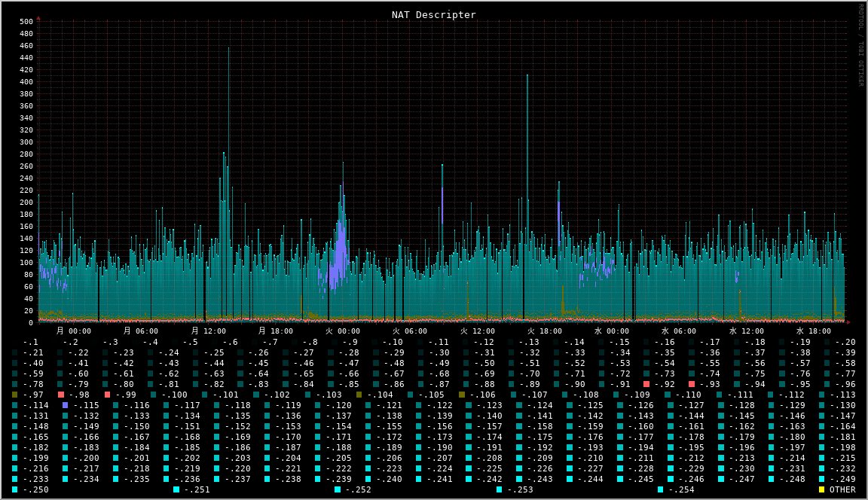Click the 月 12:00 time axis label
The image size is (868, 500).
(208, 331)
